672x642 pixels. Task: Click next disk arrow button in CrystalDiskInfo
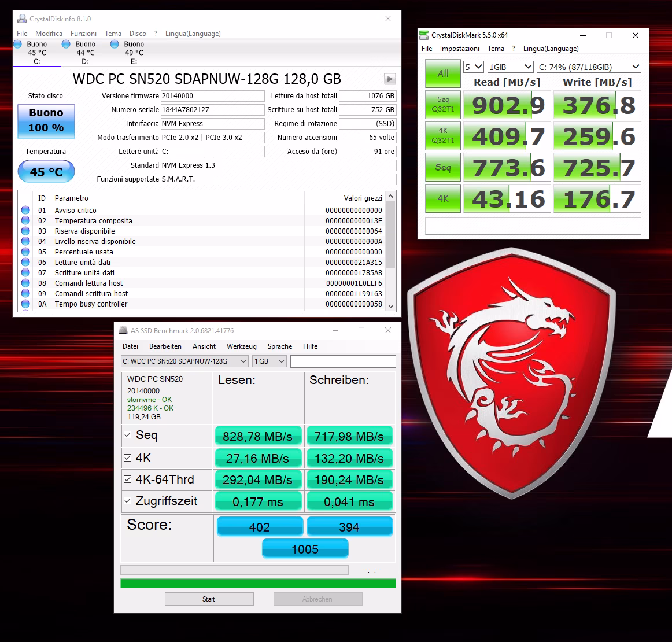click(x=390, y=79)
